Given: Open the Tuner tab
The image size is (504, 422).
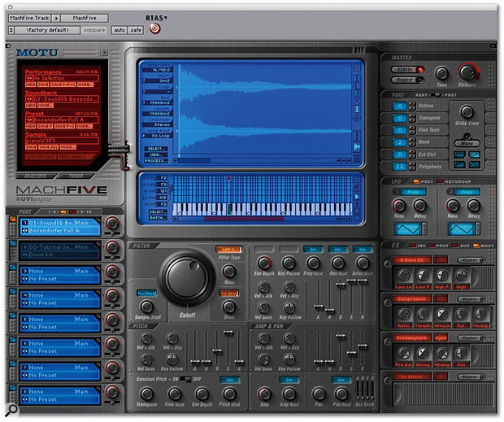Looking at the screenshot, I should (76, 176).
